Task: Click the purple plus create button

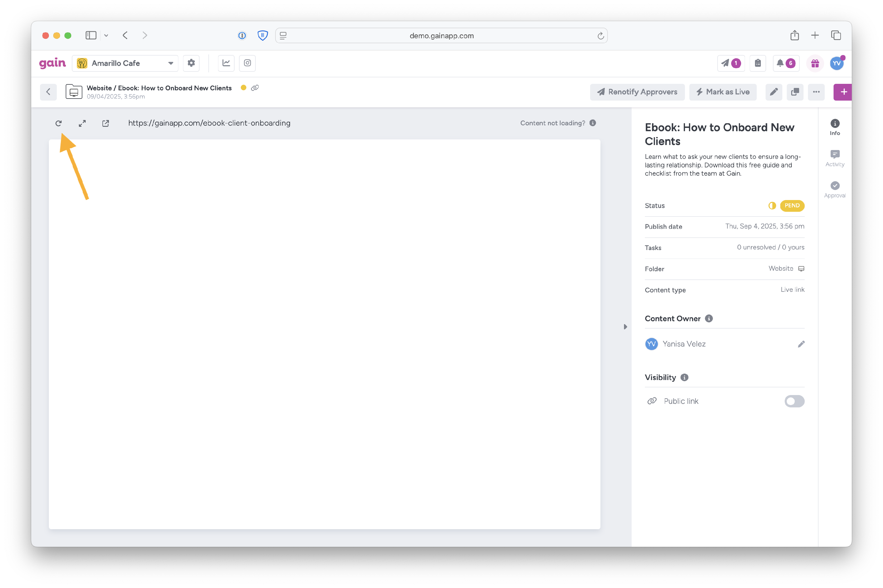Action: click(843, 92)
